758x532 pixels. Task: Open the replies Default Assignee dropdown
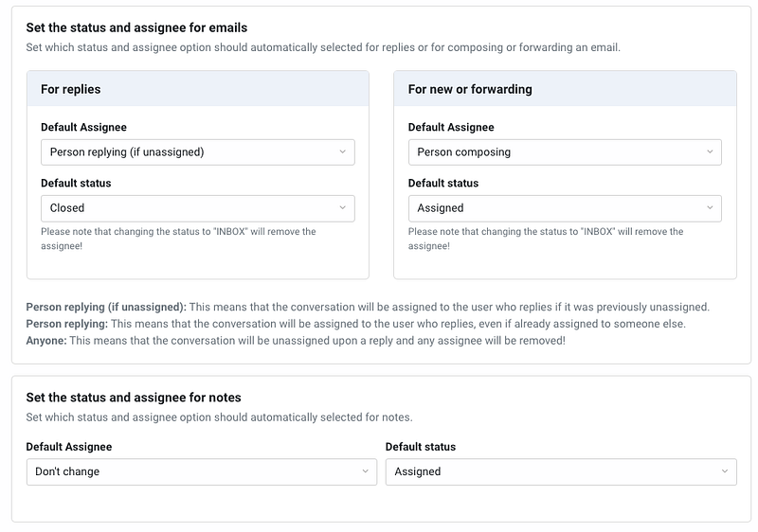point(197,151)
